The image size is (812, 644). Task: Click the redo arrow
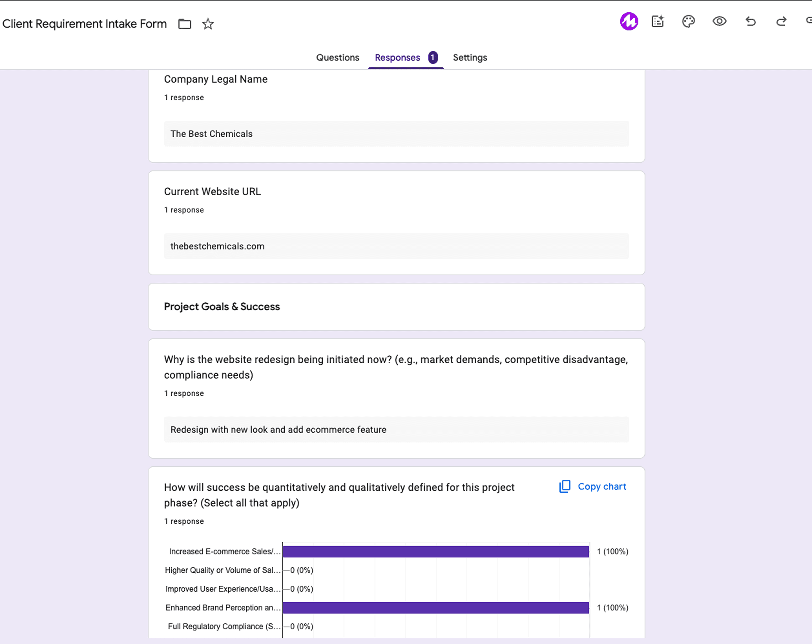[x=781, y=21]
